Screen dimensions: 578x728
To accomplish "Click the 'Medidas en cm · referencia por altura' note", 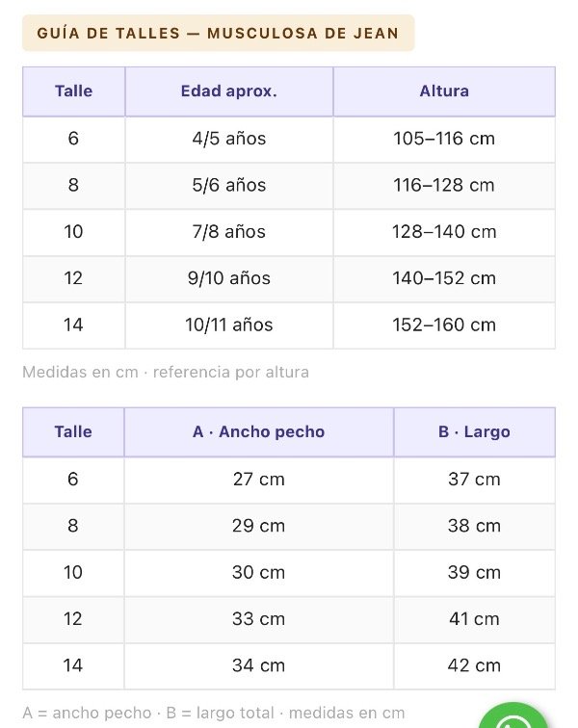I will click(x=166, y=373).
